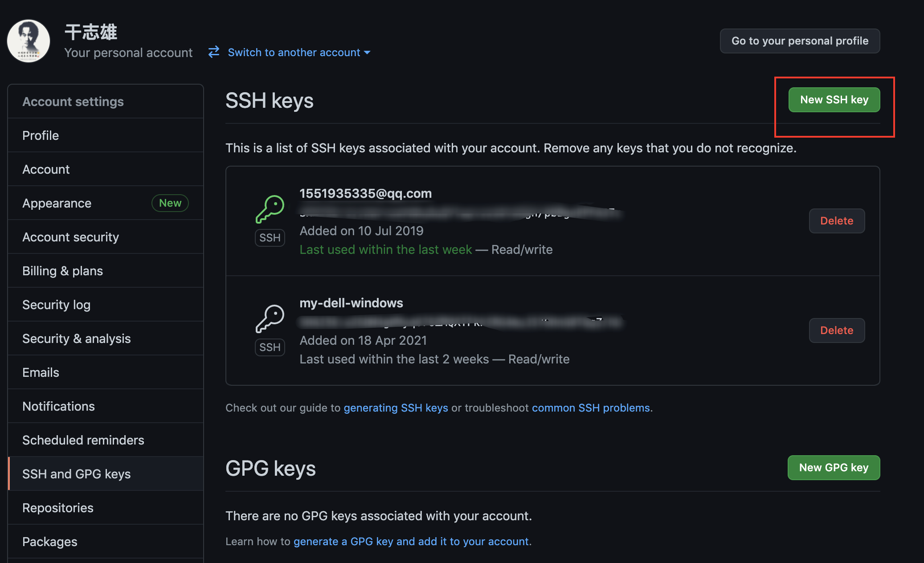
Task: Click the New badge beside Appearance
Action: (170, 203)
